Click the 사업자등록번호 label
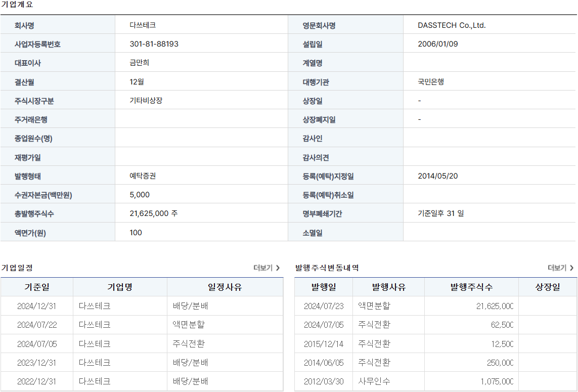 [37, 44]
